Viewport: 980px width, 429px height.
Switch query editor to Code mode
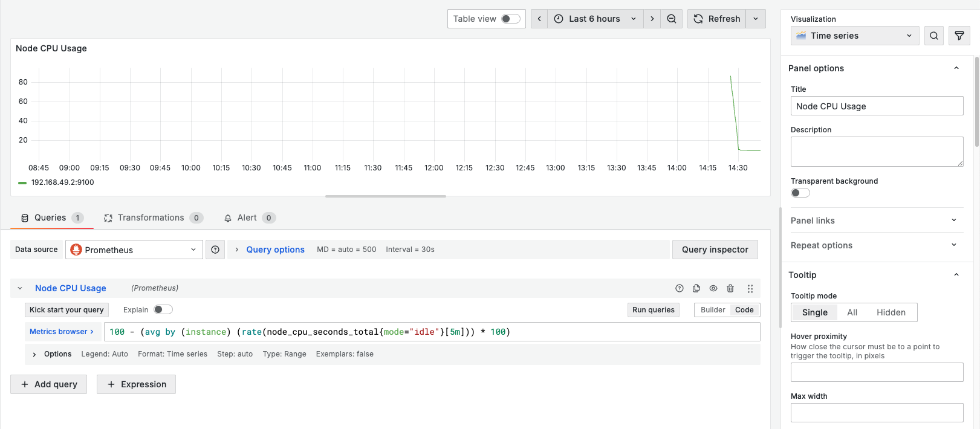(744, 310)
